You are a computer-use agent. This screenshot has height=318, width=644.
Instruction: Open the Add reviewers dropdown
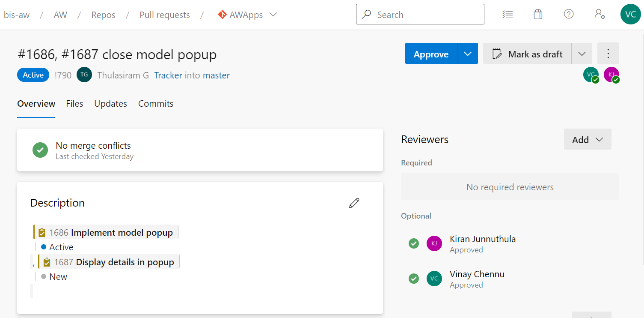point(587,139)
